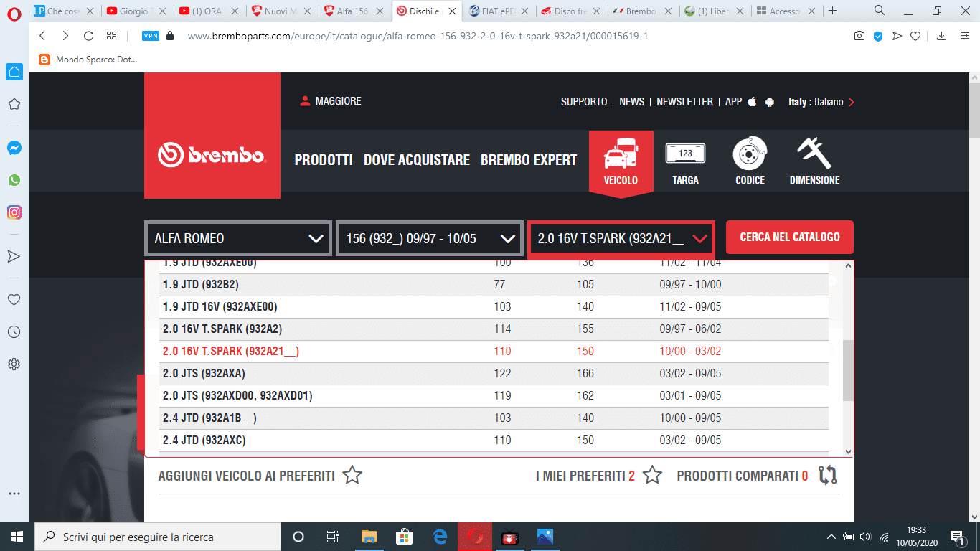The image size is (980, 551).
Task: Select 1.9 JTD (932B2) engine row
Action: click(x=494, y=285)
